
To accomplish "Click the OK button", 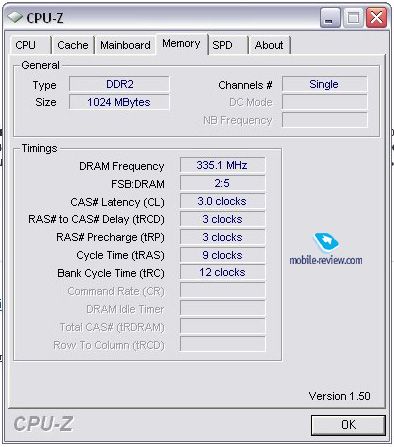I will [x=348, y=425].
